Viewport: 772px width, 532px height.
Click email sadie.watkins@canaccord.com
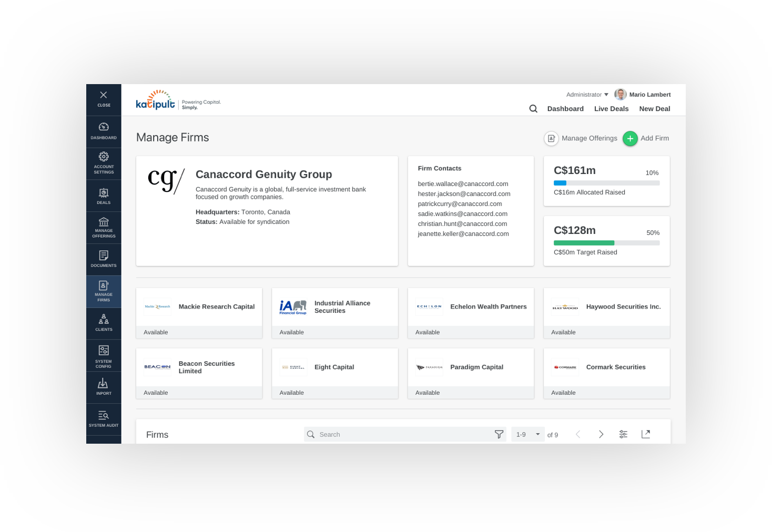(x=462, y=214)
